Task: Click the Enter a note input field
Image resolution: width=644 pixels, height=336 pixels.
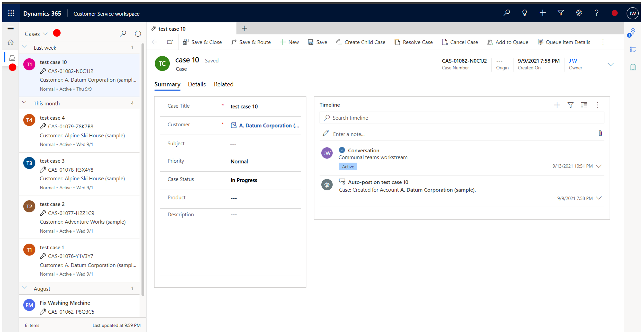Action: pyautogui.click(x=462, y=134)
